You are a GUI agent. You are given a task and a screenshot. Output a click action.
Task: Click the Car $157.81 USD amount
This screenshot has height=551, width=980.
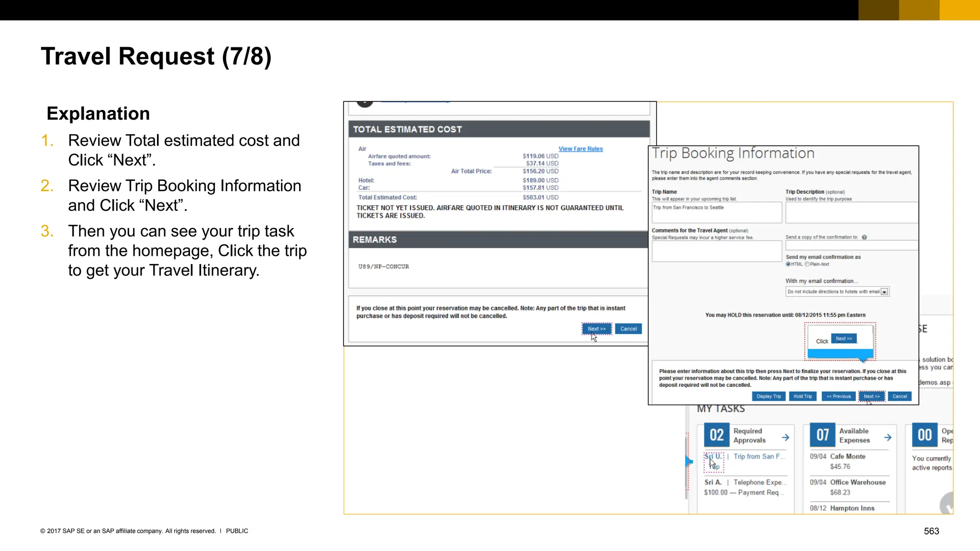[x=540, y=187]
